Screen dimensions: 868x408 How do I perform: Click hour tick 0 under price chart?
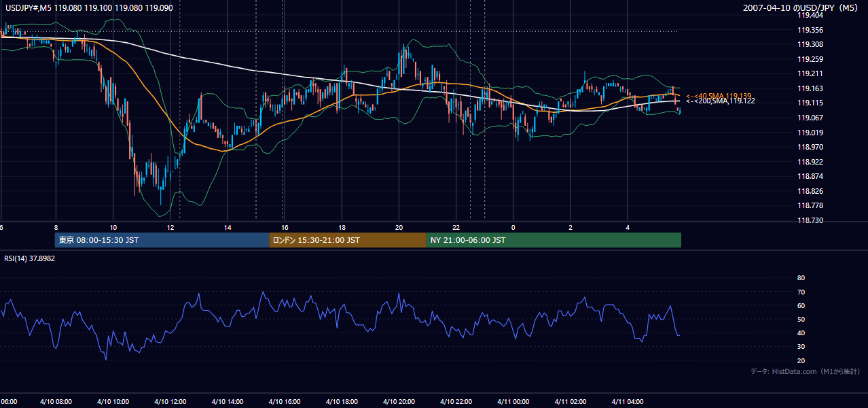[x=513, y=227]
